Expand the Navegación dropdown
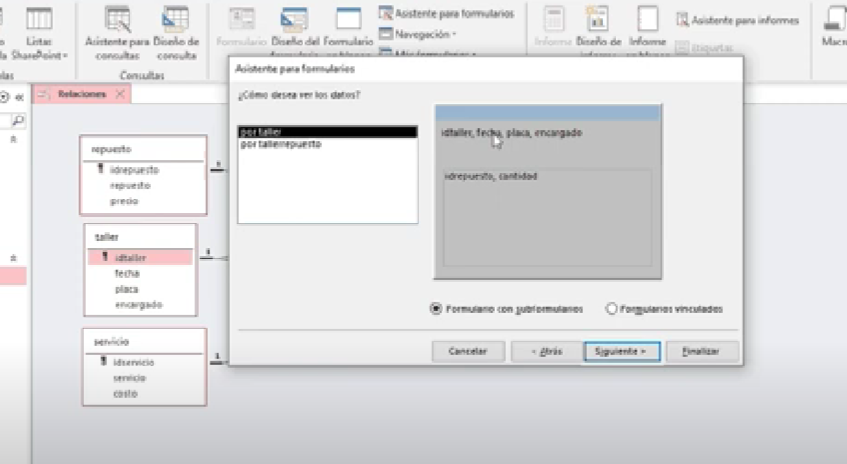The height and width of the screenshot is (464, 847). pos(418,34)
